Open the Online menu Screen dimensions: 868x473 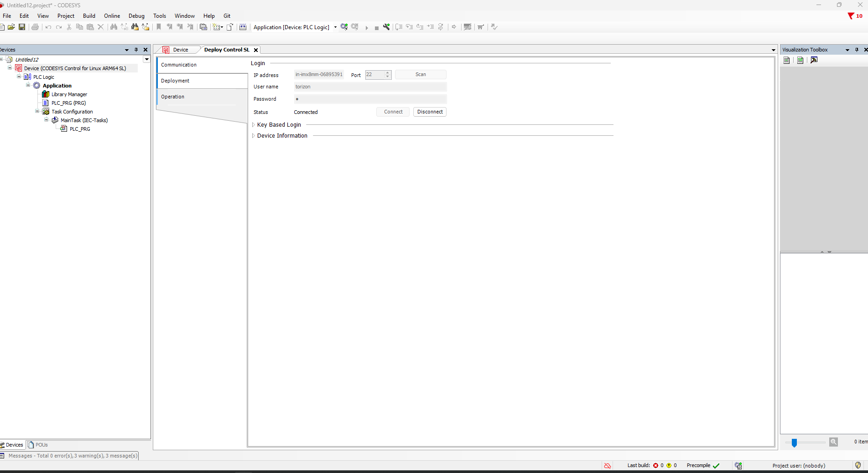[112, 16]
